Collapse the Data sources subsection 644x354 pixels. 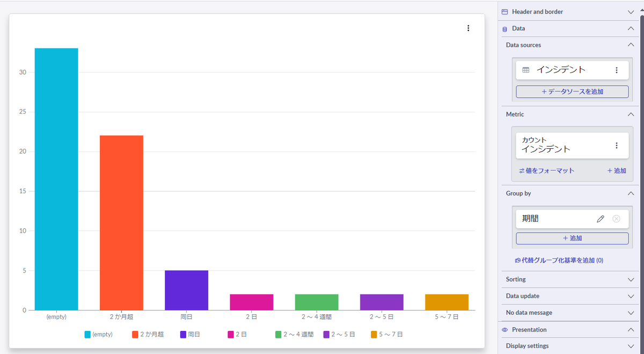[x=631, y=45]
